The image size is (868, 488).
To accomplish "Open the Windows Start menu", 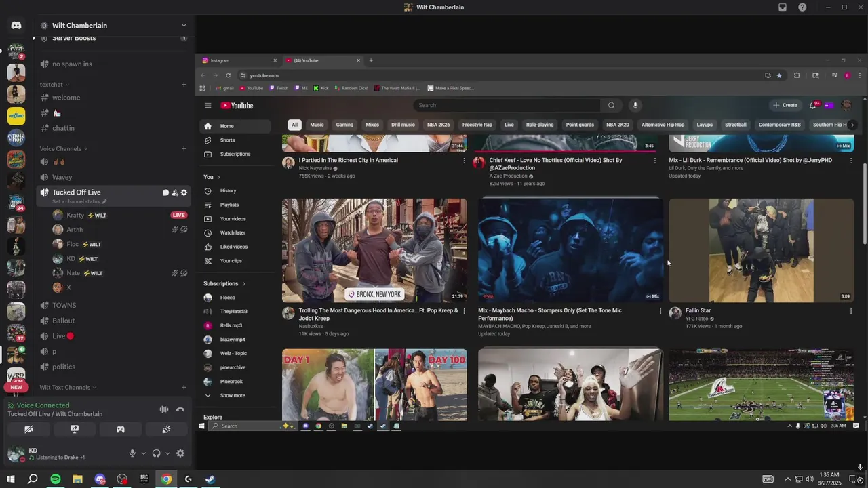I will point(11,479).
